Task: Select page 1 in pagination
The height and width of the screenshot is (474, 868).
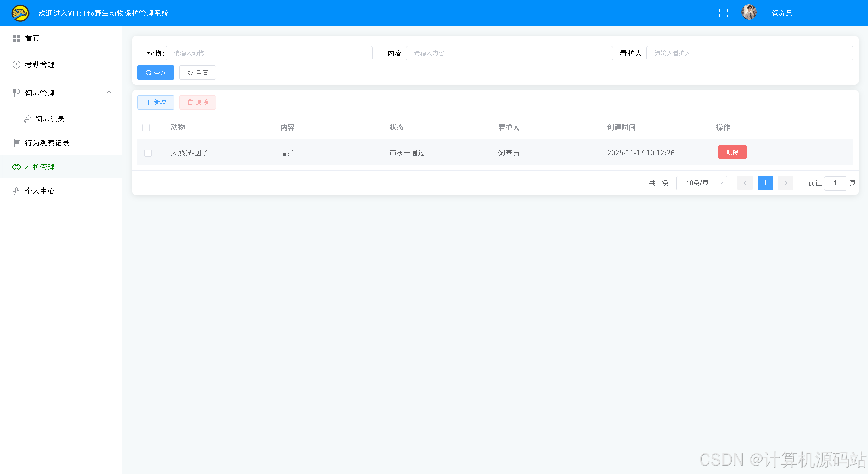Action: [x=765, y=183]
